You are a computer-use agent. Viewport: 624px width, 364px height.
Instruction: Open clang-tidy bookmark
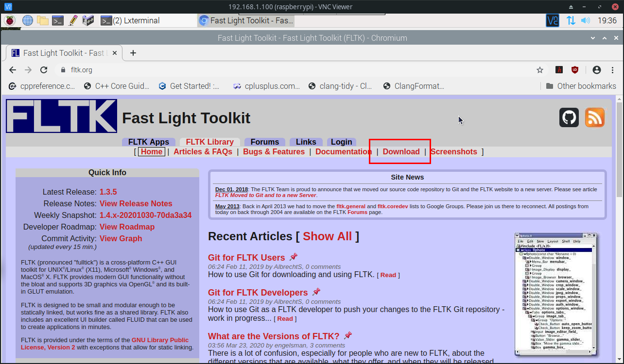pyautogui.click(x=341, y=86)
